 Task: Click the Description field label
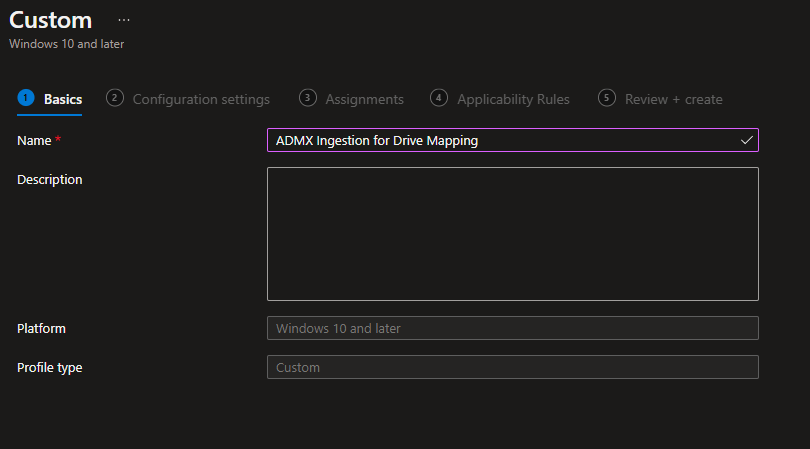50,180
